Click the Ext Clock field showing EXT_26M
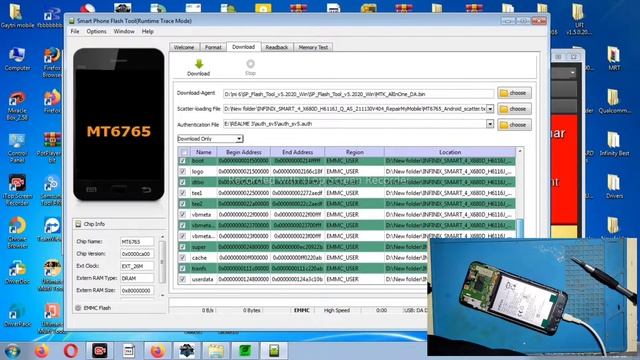 [x=137, y=266]
